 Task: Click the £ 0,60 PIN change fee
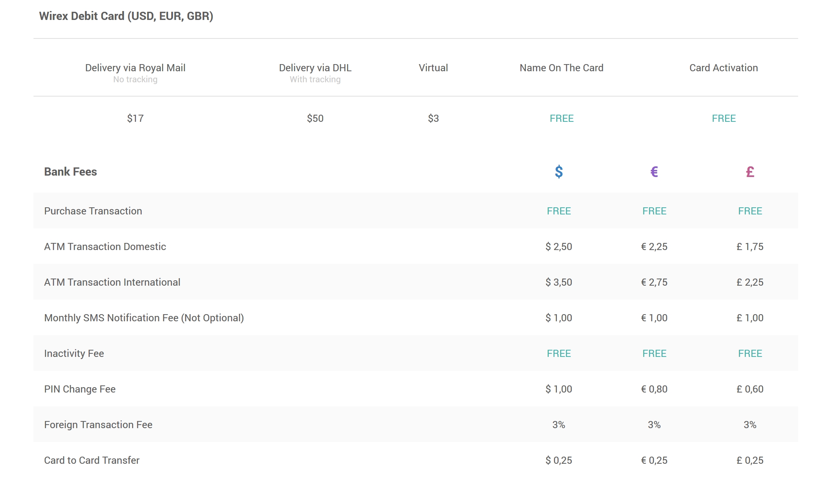click(750, 389)
